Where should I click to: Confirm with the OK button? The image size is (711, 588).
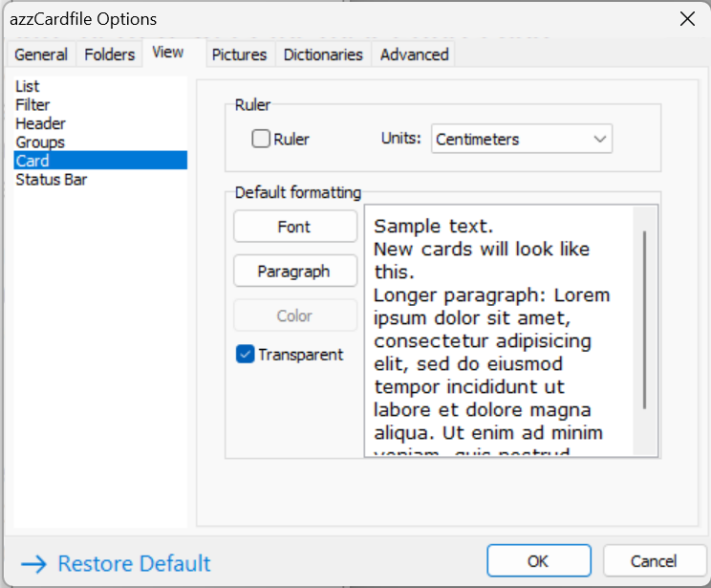pyautogui.click(x=539, y=561)
